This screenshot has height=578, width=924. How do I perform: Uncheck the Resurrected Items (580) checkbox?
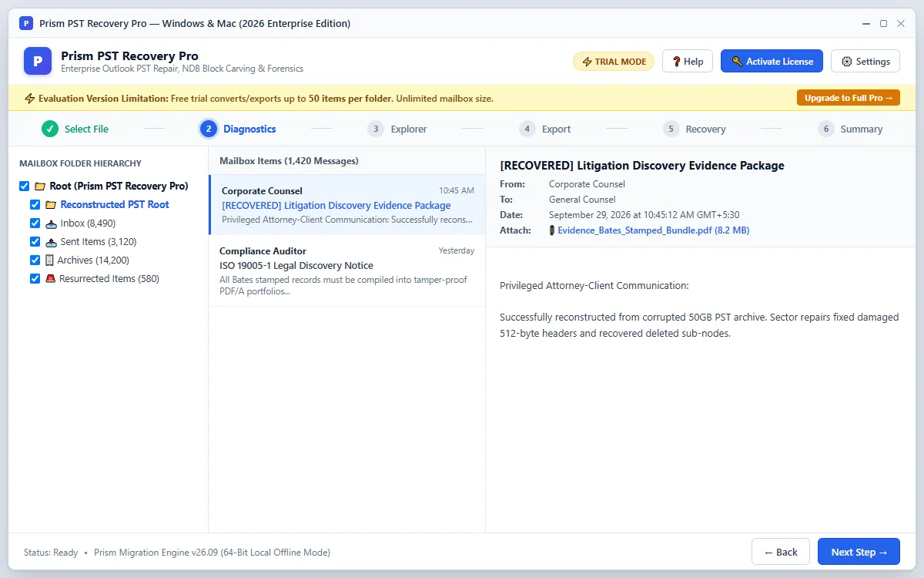click(x=35, y=279)
